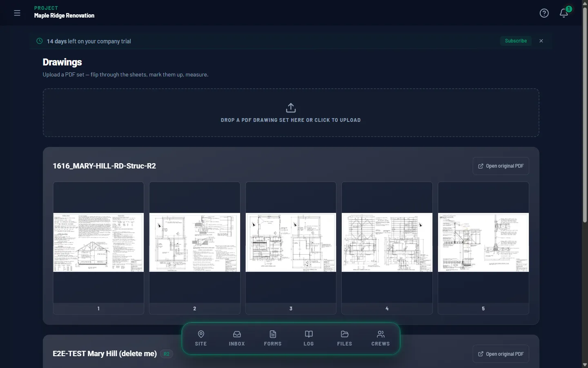Subscribe to the company plan
This screenshot has height=368, width=588.
click(x=516, y=41)
